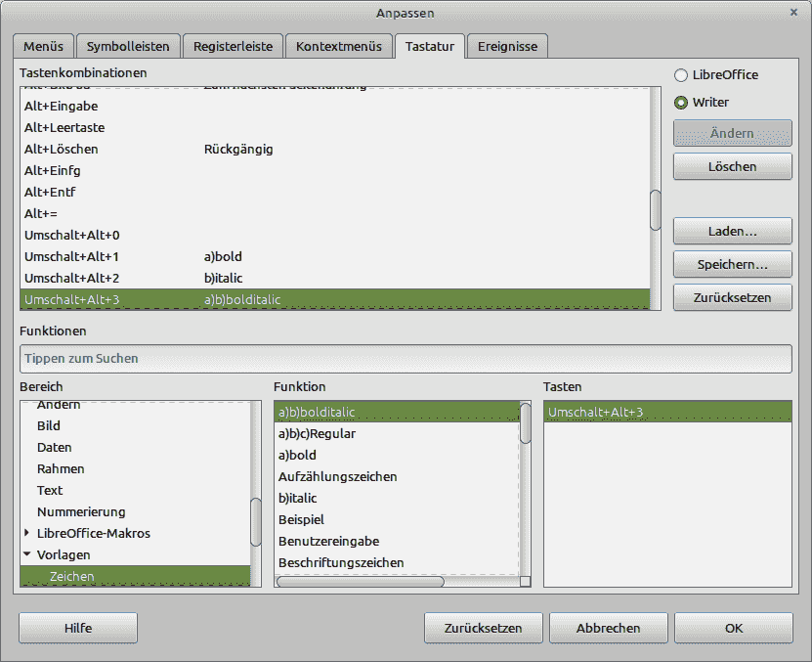This screenshot has width=812, height=662.
Task: Open Hilfe for this dialog
Action: pyautogui.click(x=78, y=629)
